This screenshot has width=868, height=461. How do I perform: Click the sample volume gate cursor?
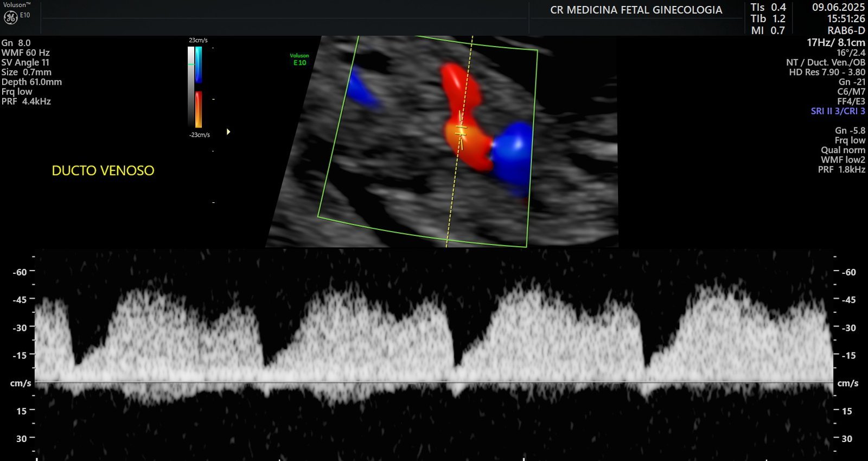pos(461,130)
